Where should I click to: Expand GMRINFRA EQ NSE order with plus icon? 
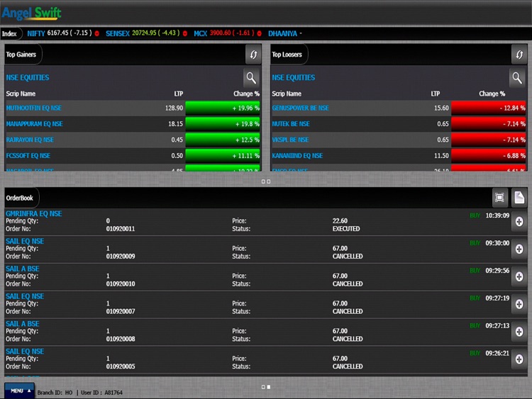[x=519, y=222]
